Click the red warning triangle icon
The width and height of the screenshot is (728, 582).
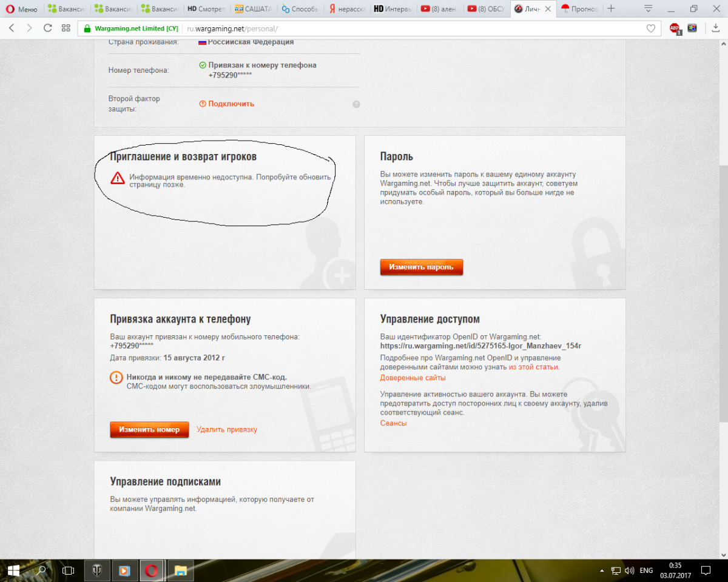(117, 178)
